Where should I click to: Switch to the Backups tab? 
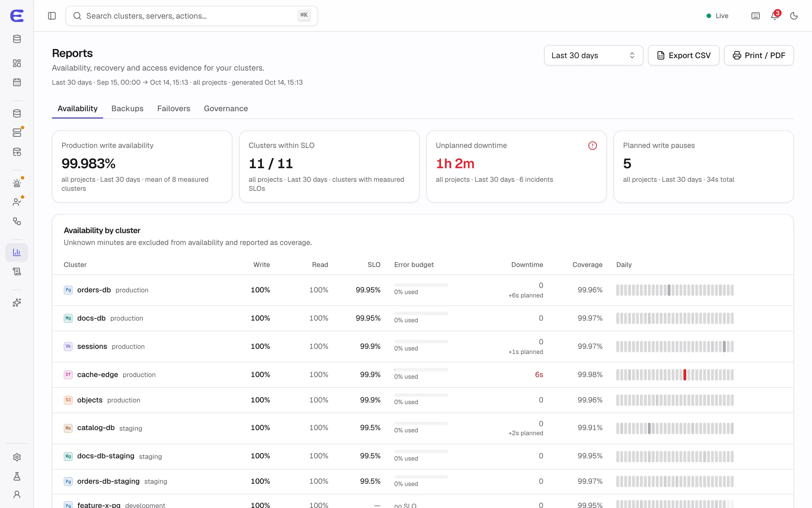pyautogui.click(x=127, y=109)
